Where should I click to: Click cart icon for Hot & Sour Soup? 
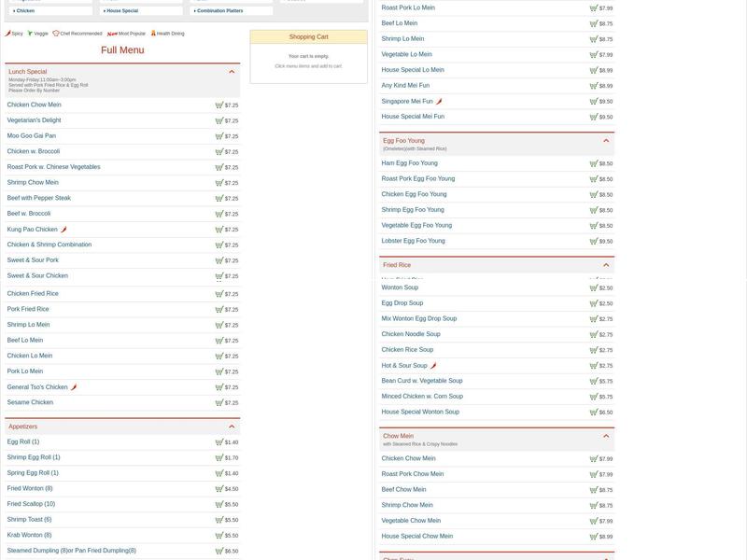[594, 366]
